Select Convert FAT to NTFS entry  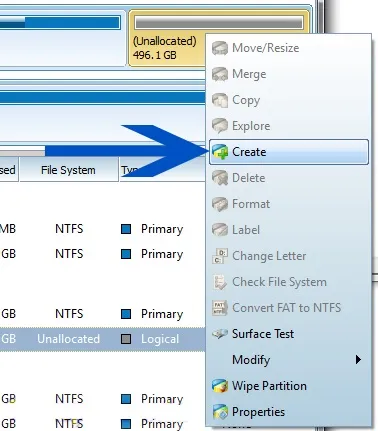289,308
